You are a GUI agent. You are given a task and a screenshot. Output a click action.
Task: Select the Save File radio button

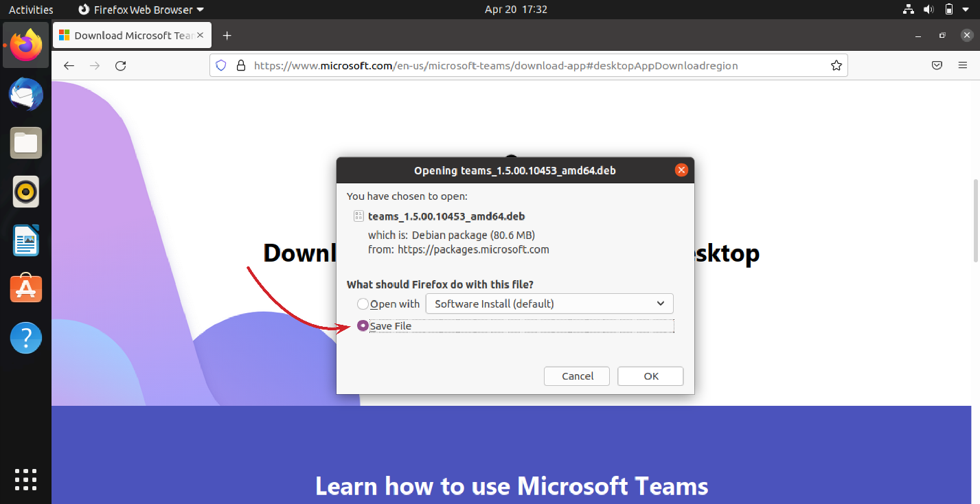pos(363,325)
